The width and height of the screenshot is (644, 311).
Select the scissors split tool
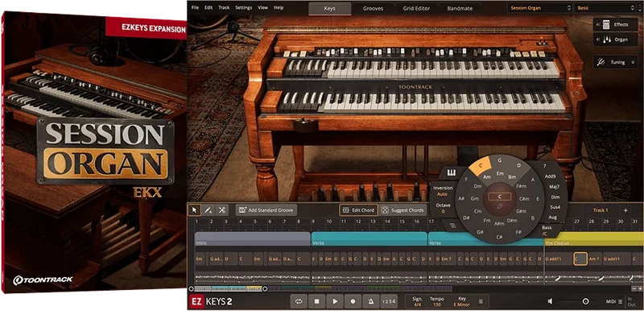(222, 210)
